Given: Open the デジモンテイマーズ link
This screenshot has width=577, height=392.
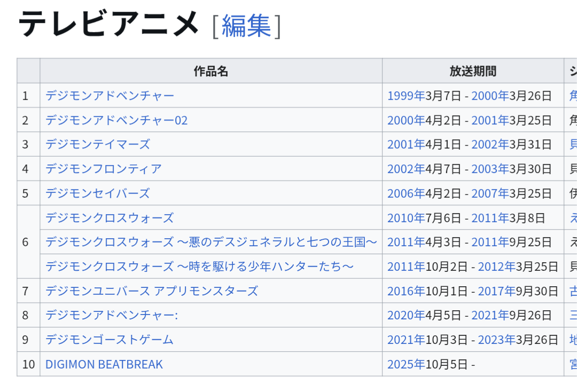Looking at the screenshot, I should (97, 144).
